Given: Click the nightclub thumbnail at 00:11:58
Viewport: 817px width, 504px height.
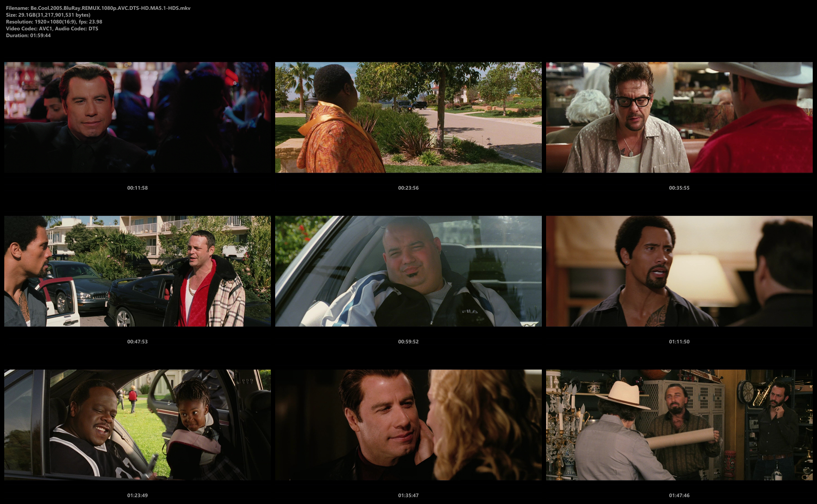Looking at the screenshot, I should click(x=137, y=117).
